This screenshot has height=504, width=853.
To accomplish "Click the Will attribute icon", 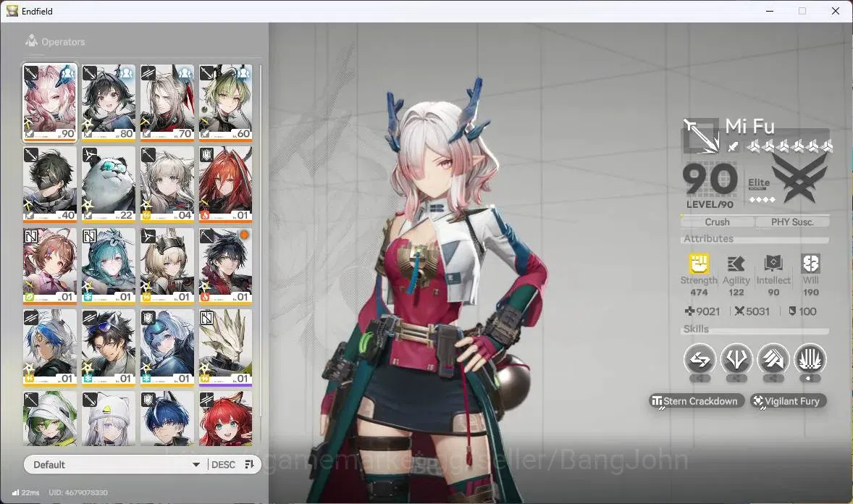I will [x=810, y=264].
